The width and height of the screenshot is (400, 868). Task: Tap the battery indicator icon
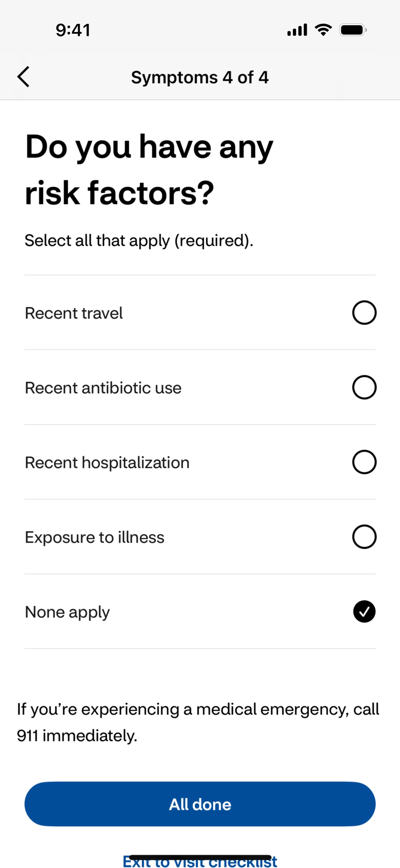tap(353, 30)
